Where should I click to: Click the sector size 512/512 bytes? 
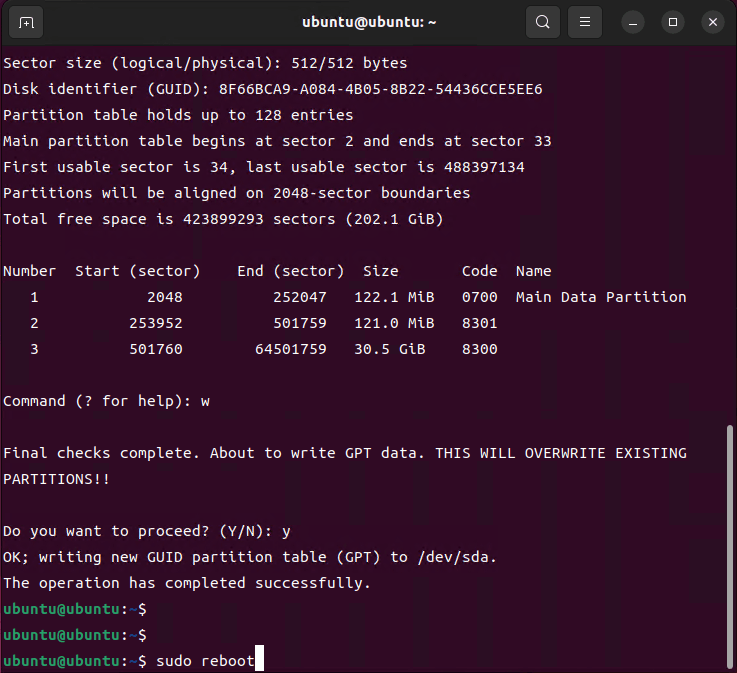tap(349, 63)
